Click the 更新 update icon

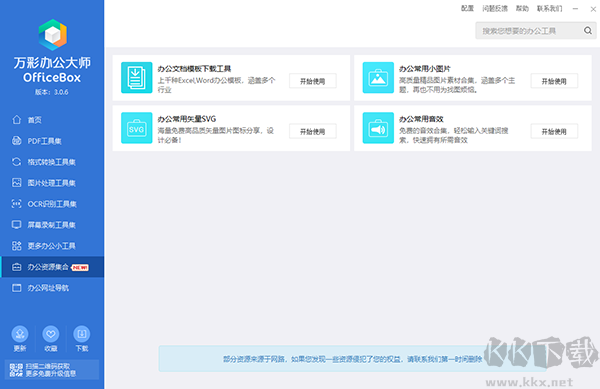coord(20,334)
